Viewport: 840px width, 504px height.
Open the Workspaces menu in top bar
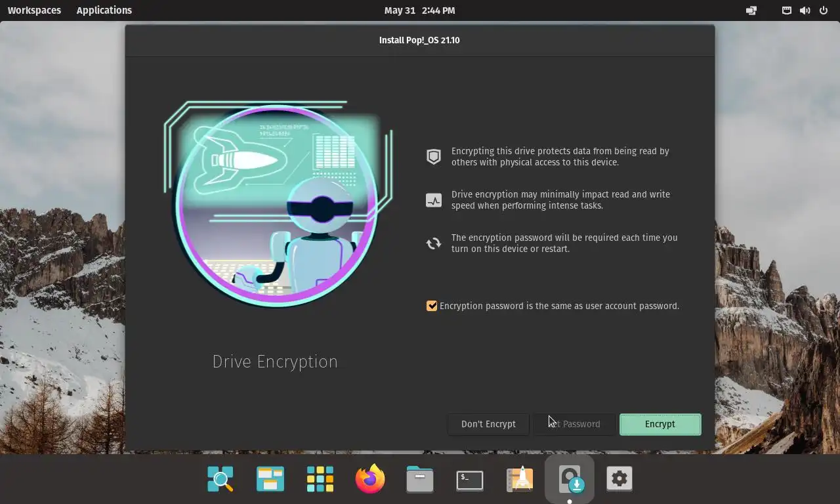click(34, 10)
